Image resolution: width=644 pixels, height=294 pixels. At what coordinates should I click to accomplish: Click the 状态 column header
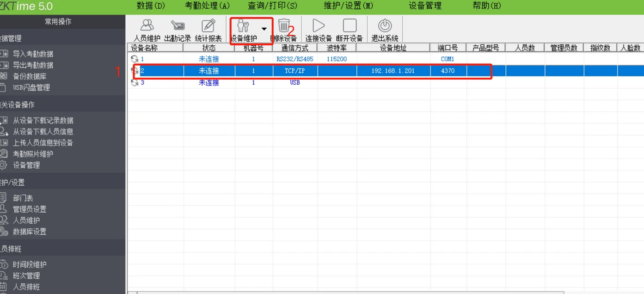[x=209, y=48]
